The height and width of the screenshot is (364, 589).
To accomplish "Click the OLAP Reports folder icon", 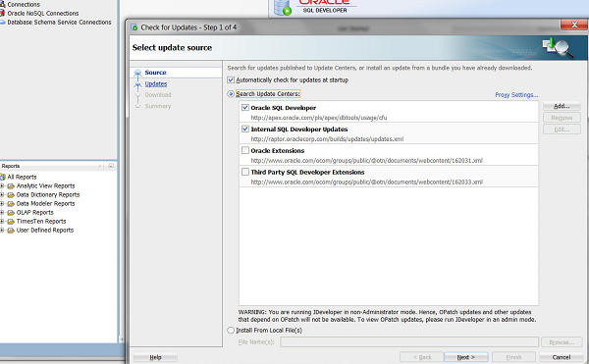I will pyautogui.click(x=11, y=212).
